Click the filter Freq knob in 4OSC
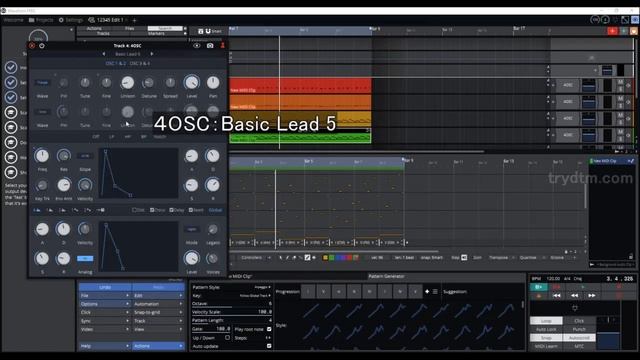Viewport: 640px width, 360px height. pyautogui.click(x=42, y=156)
